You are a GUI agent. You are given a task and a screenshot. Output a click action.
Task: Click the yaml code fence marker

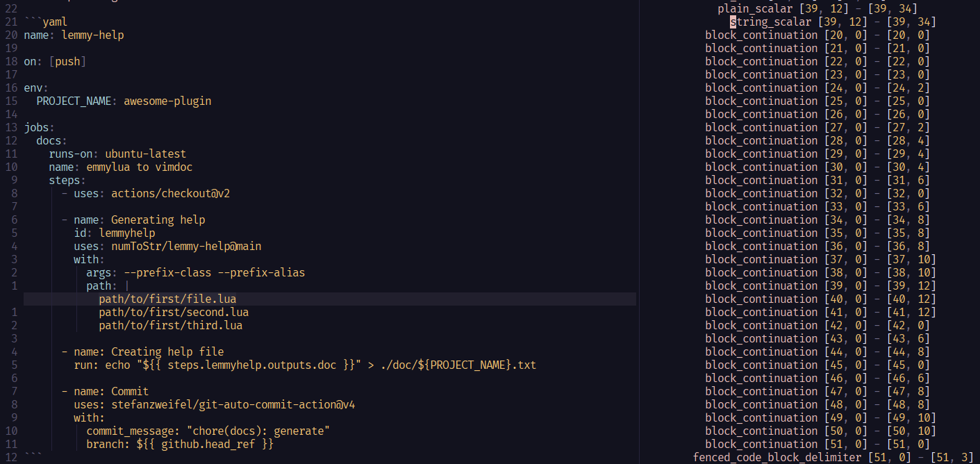coord(45,22)
